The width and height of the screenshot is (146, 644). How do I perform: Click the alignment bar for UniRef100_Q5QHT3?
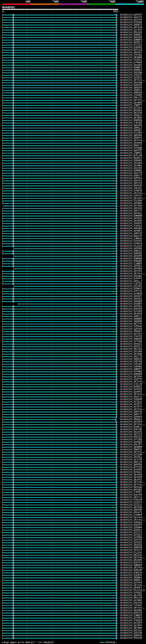click(60, 25)
